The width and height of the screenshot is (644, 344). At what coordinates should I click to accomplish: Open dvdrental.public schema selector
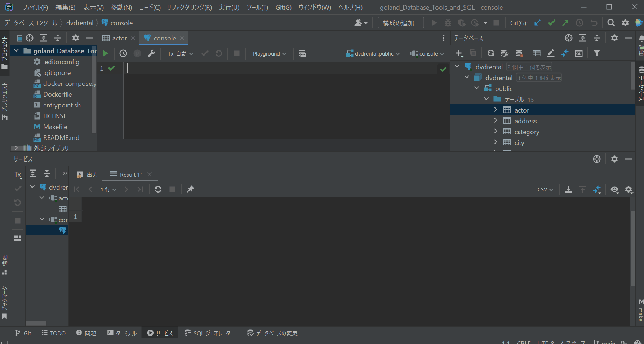[373, 53]
